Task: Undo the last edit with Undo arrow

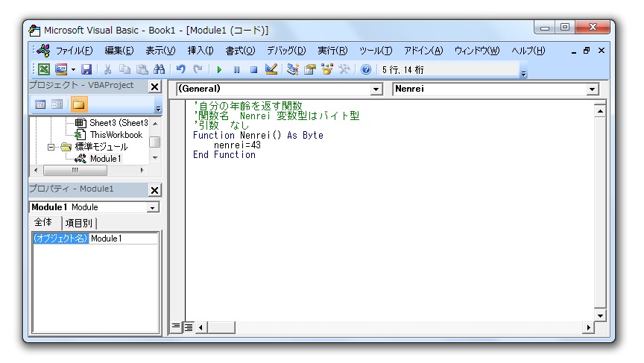Action: [x=180, y=69]
